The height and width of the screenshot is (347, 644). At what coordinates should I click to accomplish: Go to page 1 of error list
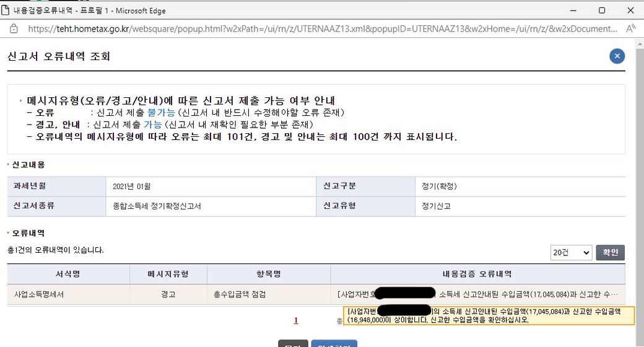pyautogui.click(x=296, y=320)
